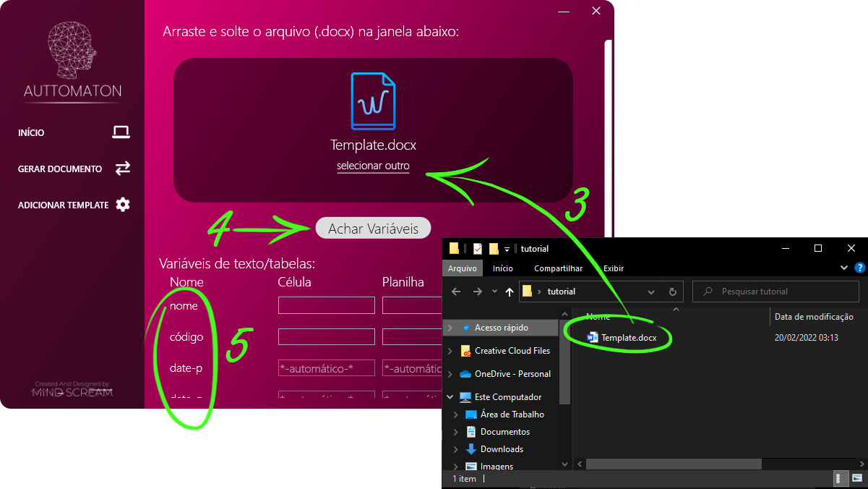868x489 pixels.
Task: Click the Célula field for 'nome'
Action: pos(326,305)
